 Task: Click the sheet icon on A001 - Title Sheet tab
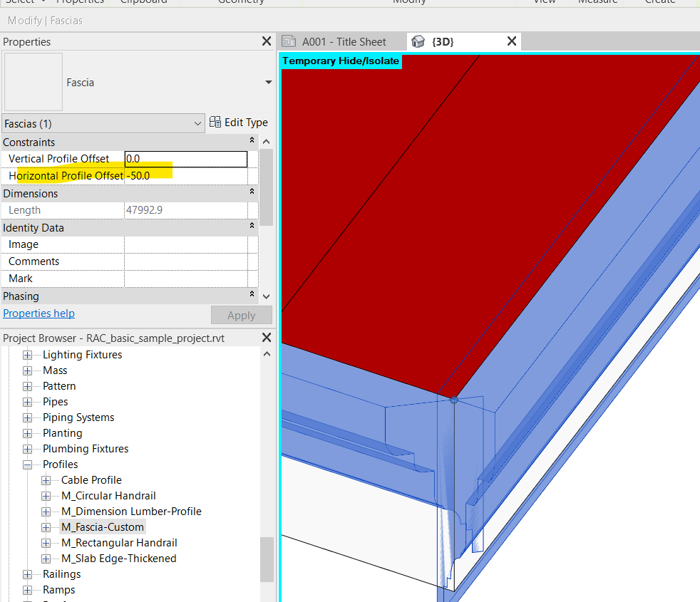289,41
